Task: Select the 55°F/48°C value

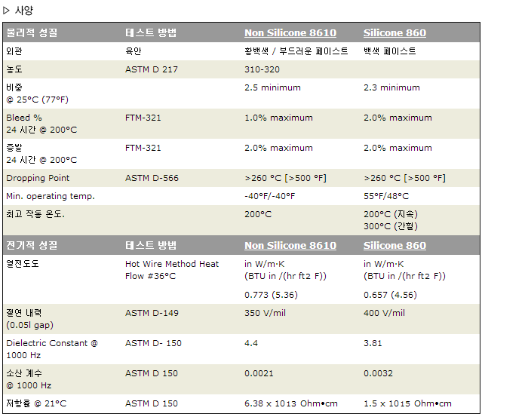Action: (x=386, y=196)
